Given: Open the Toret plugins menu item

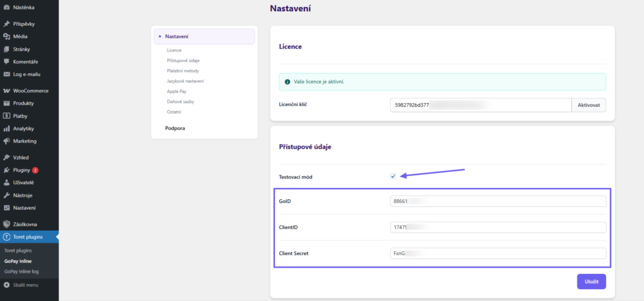Looking at the screenshot, I should point(29,237).
